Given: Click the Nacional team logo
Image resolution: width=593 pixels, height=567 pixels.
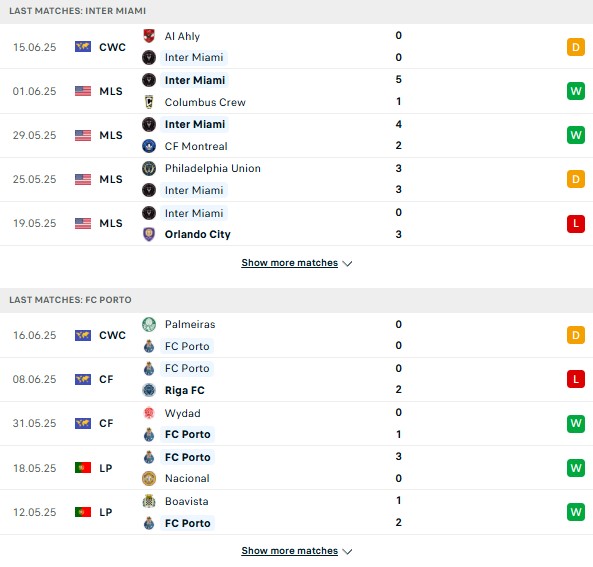Looking at the screenshot, I should tap(149, 478).
